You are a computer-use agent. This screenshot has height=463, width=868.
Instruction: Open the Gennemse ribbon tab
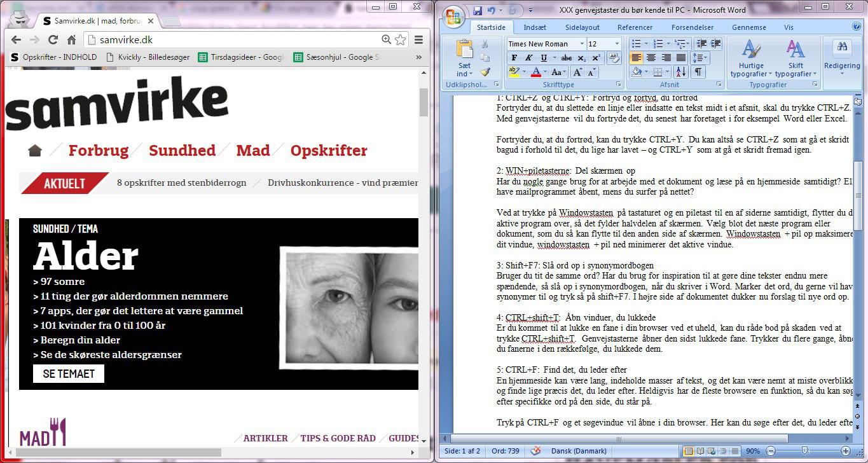pos(748,27)
